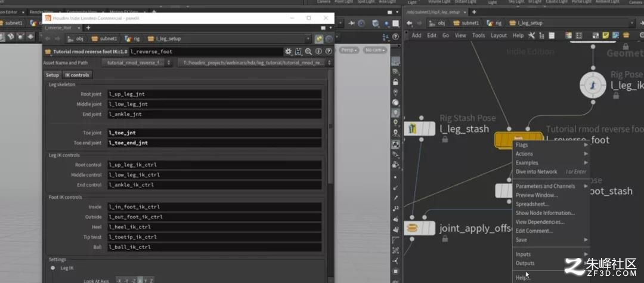Viewport: 644px width, 283px height.
Task: Add a new tab with plus in panel4
Action: (88, 27)
